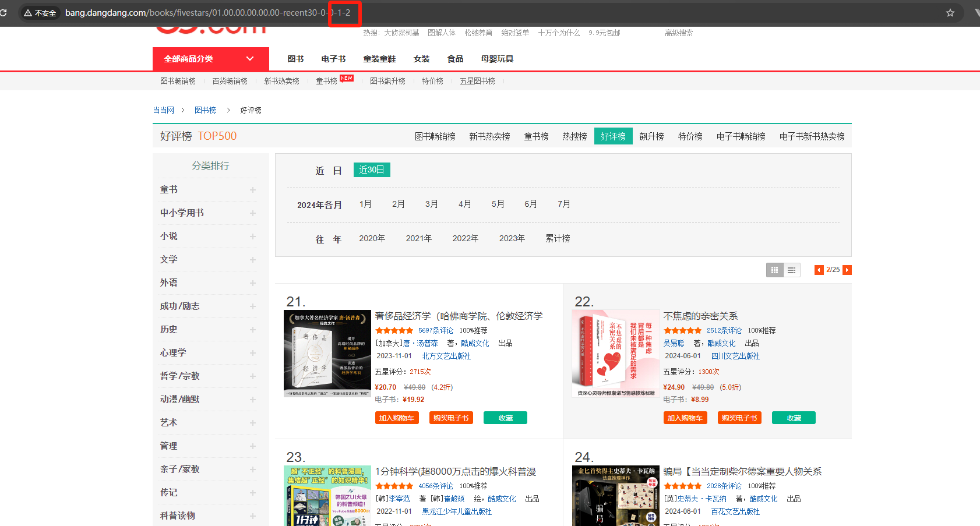Filter by 7月 of 2024
The width and height of the screenshot is (980, 526).
(563, 204)
